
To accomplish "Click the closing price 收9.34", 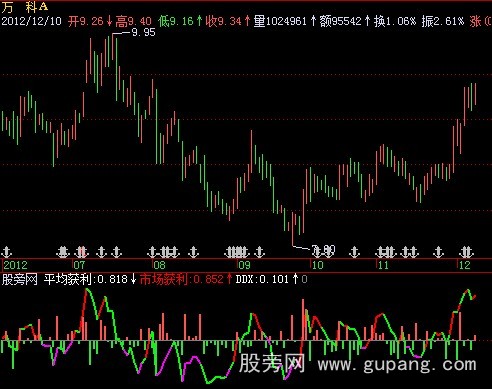I will click(223, 21).
